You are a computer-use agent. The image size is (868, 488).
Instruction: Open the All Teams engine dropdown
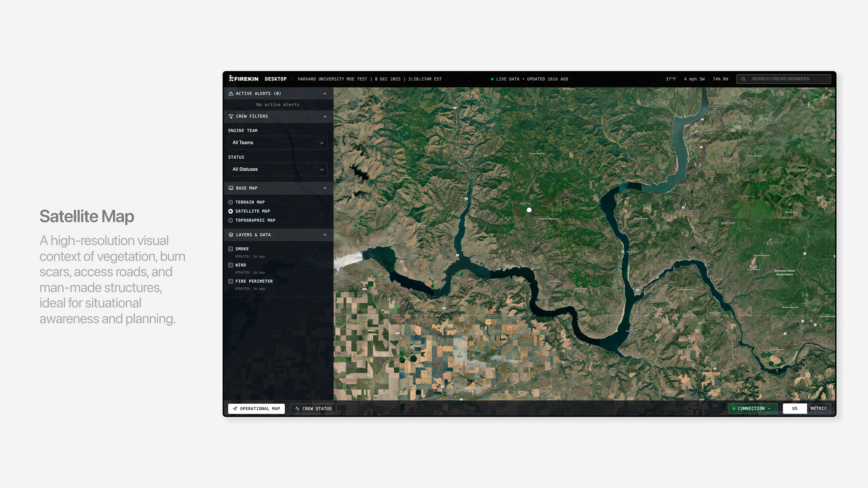[277, 143]
